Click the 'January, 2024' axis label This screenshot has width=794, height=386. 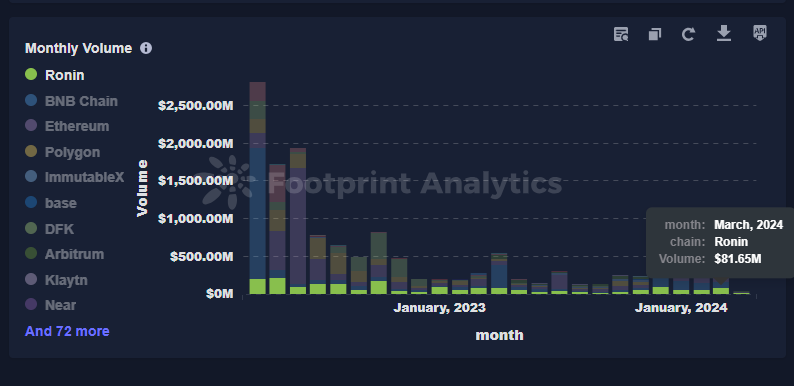coord(681,307)
